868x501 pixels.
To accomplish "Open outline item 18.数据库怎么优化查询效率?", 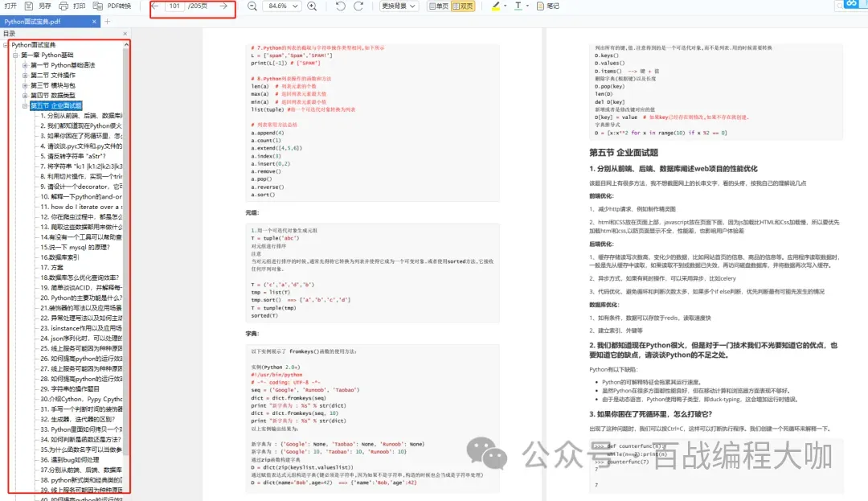I will 80,277.
